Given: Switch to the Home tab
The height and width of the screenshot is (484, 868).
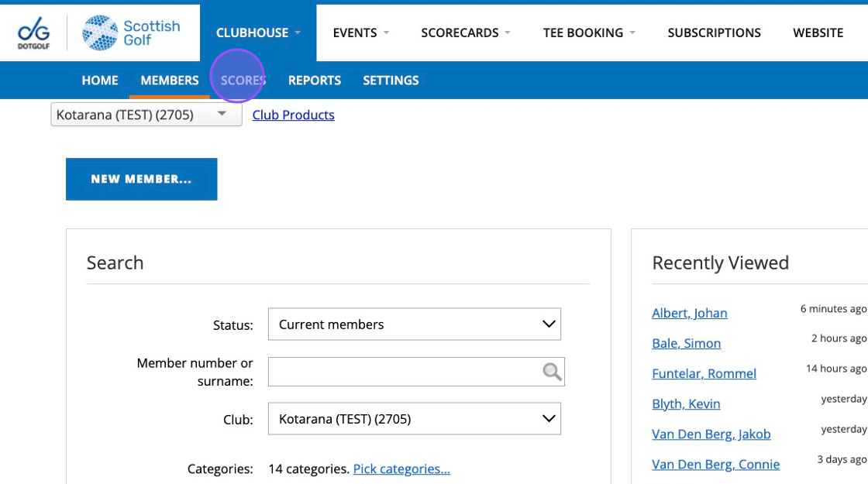Looking at the screenshot, I should tap(100, 81).
